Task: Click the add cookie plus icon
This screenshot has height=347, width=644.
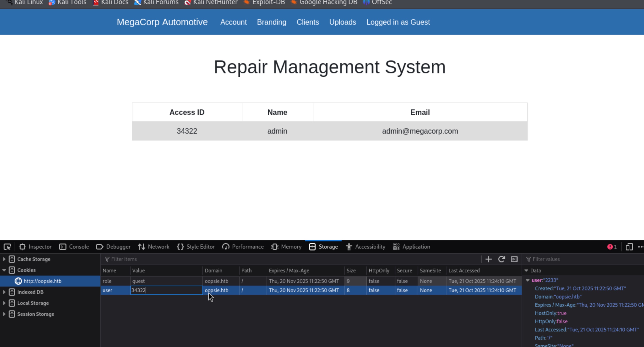Action: [x=488, y=259]
